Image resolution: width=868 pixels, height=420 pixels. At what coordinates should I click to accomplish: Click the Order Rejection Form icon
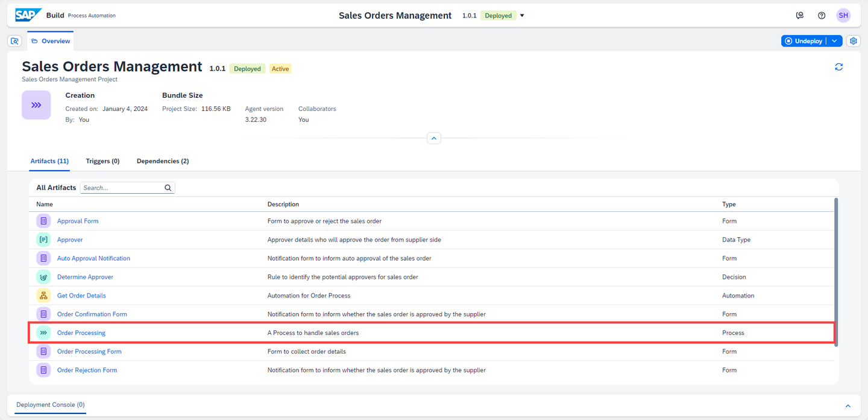43,371
